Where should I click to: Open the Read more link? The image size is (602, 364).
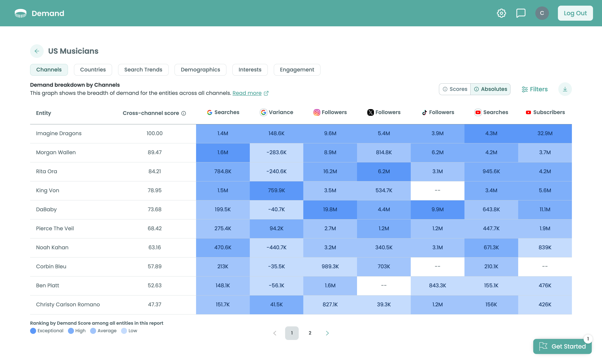click(247, 93)
